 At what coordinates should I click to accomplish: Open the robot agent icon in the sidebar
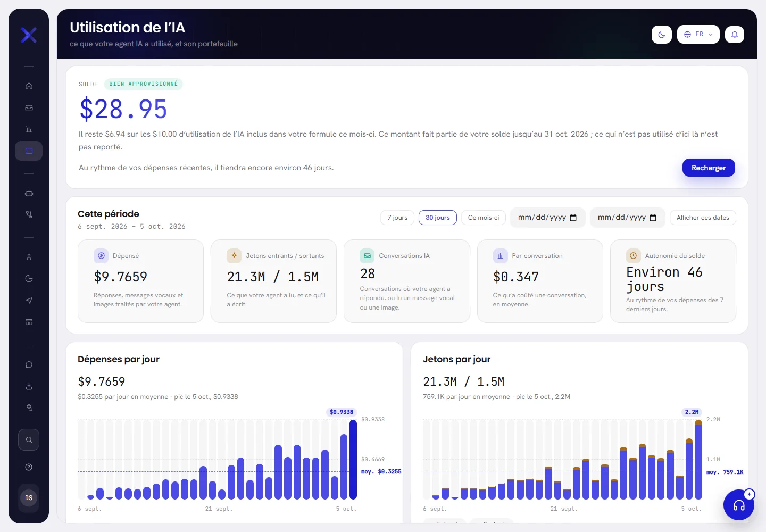coord(29,193)
